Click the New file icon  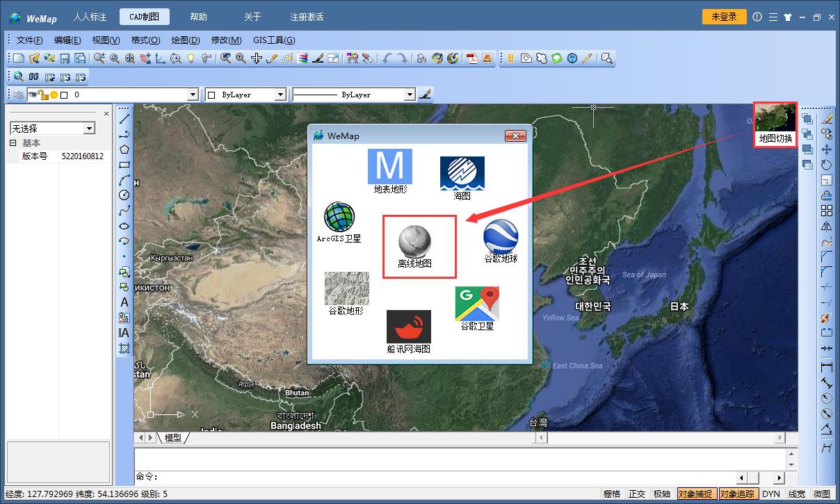click(x=19, y=58)
